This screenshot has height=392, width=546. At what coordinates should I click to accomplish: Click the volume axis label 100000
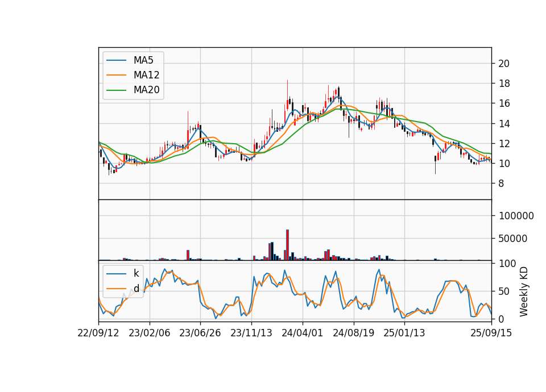click(x=516, y=216)
